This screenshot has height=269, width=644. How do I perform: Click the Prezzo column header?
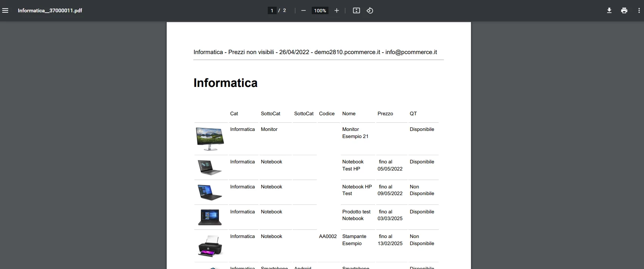click(x=385, y=113)
